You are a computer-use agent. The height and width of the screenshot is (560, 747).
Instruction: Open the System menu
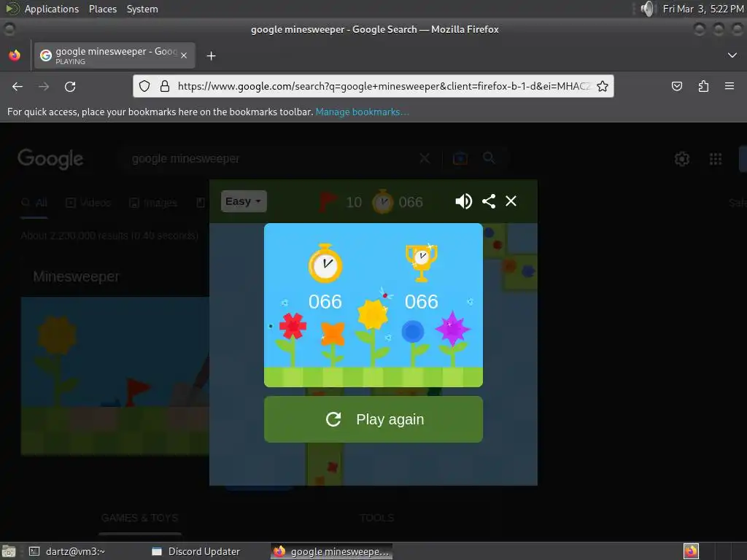pyautogui.click(x=142, y=9)
